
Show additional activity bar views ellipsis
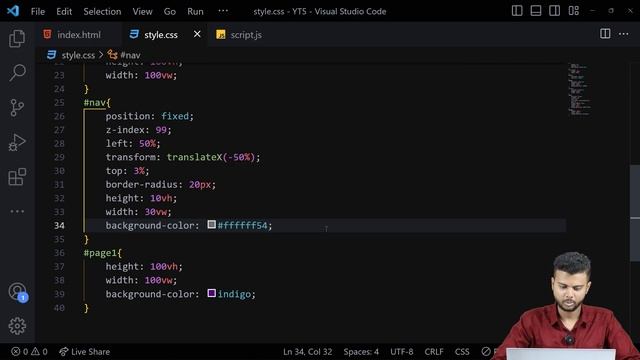click(x=17, y=211)
